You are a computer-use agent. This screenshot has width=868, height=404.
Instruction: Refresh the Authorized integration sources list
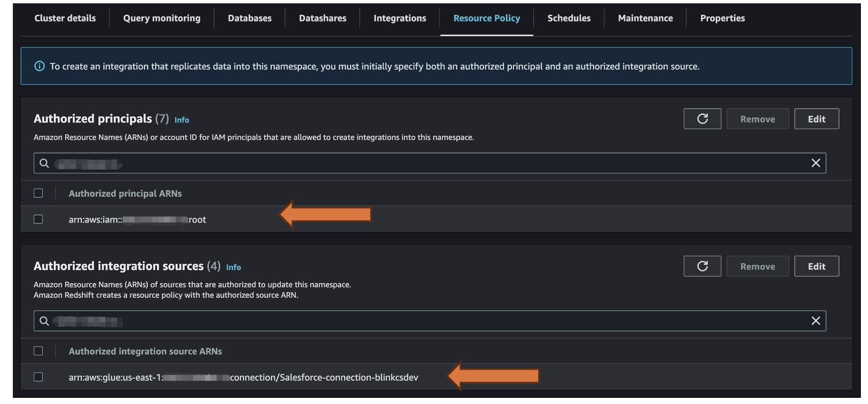702,266
